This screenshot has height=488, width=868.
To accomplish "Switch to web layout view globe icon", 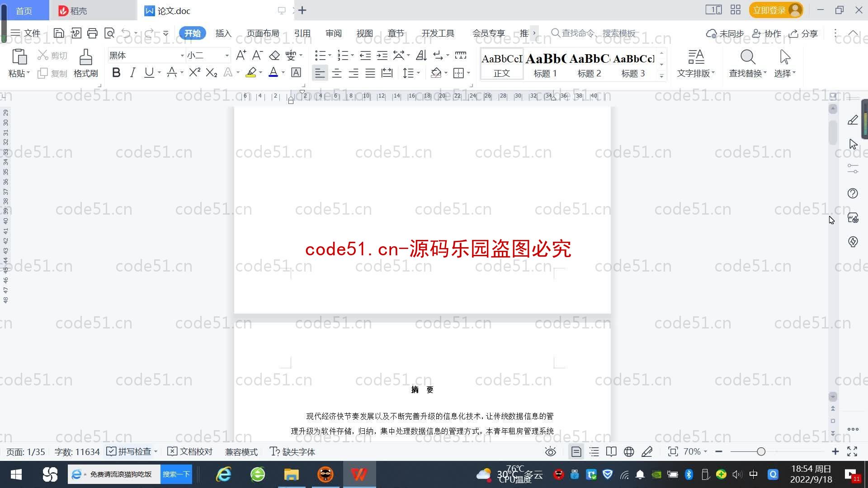I will (x=629, y=451).
